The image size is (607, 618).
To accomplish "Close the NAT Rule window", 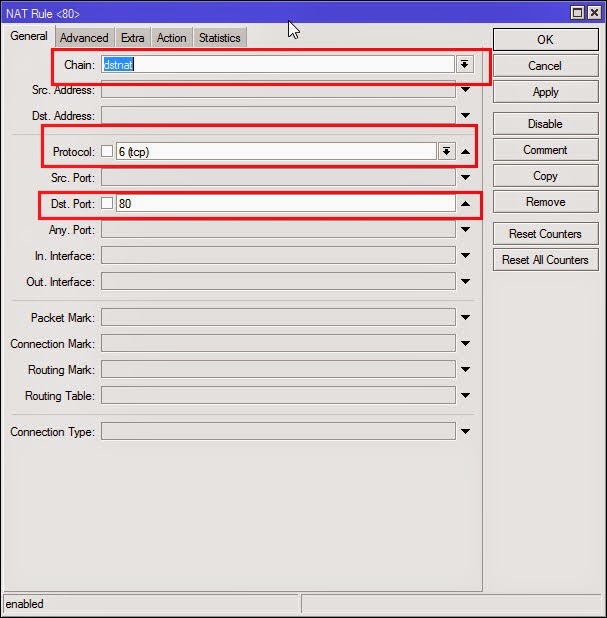I will coord(594,13).
